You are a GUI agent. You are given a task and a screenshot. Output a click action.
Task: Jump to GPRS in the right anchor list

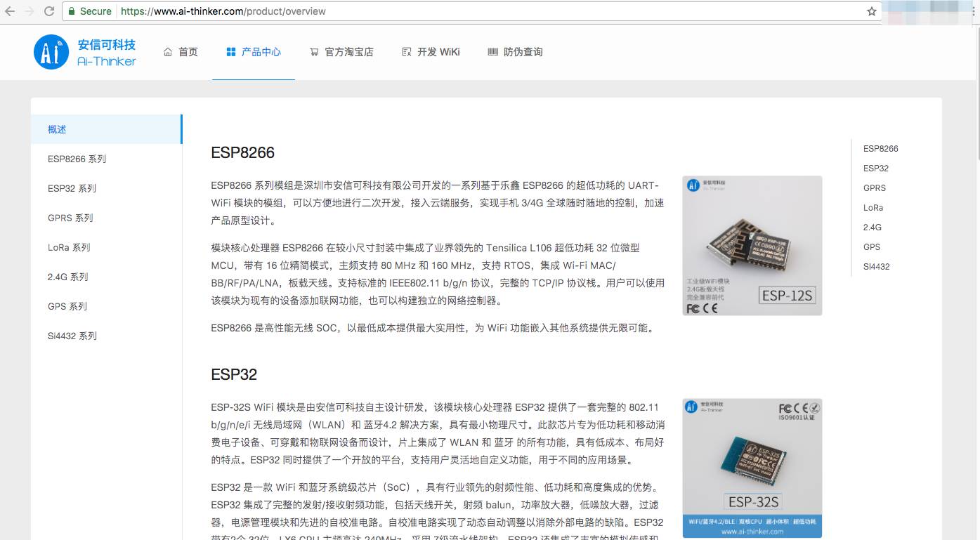875,188
